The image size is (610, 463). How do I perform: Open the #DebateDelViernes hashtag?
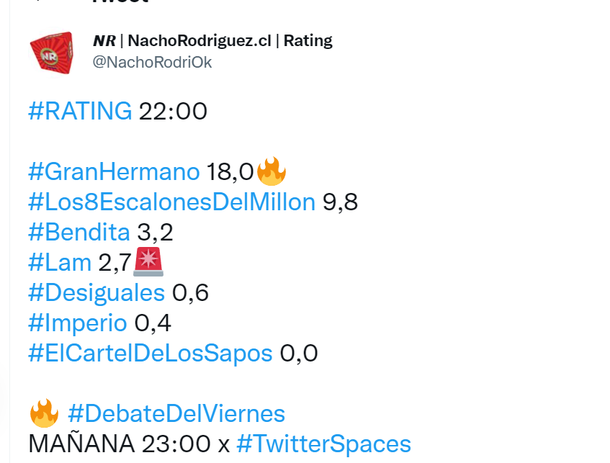click(x=177, y=414)
